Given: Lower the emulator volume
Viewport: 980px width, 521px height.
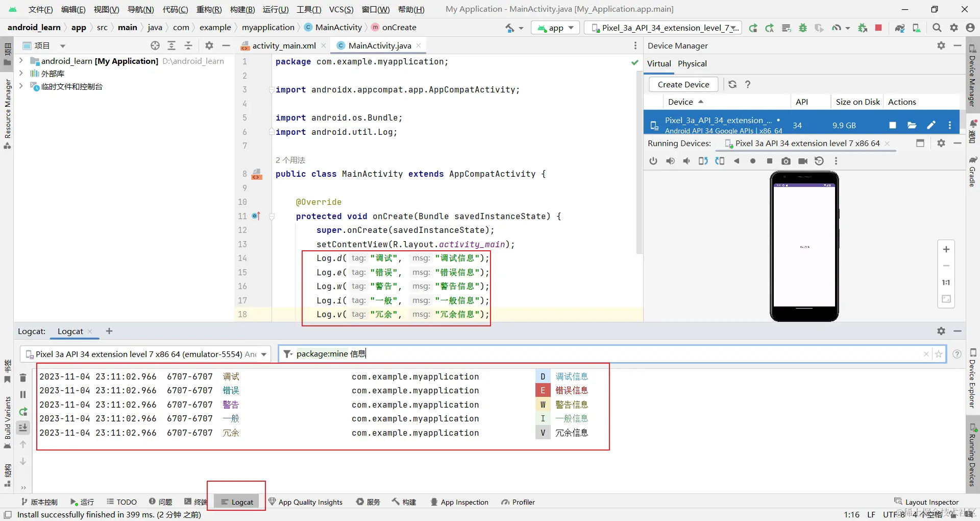Looking at the screenshot, I should (x=687, y=161).
